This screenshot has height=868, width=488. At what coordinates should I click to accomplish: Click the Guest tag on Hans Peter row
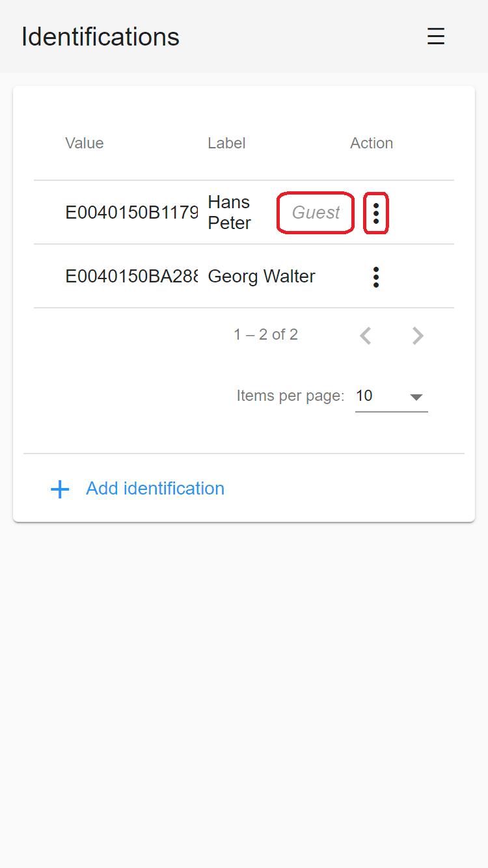tap(316, 213)
